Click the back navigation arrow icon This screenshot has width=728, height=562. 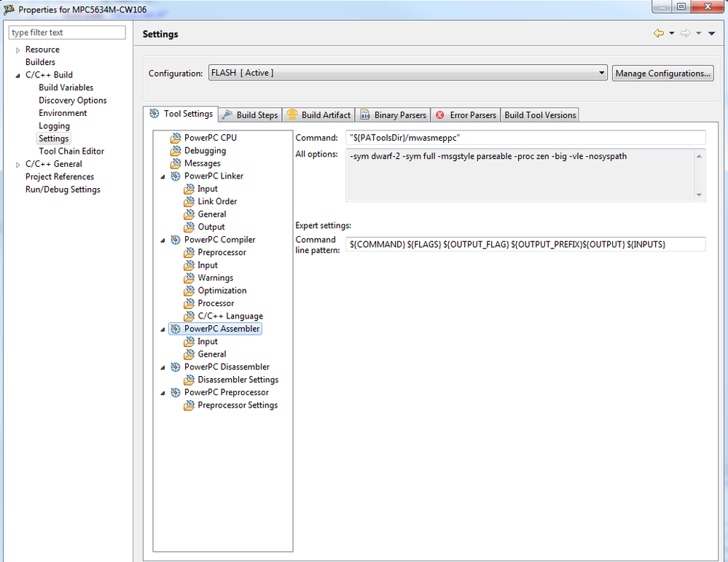[x=658, y=34]
